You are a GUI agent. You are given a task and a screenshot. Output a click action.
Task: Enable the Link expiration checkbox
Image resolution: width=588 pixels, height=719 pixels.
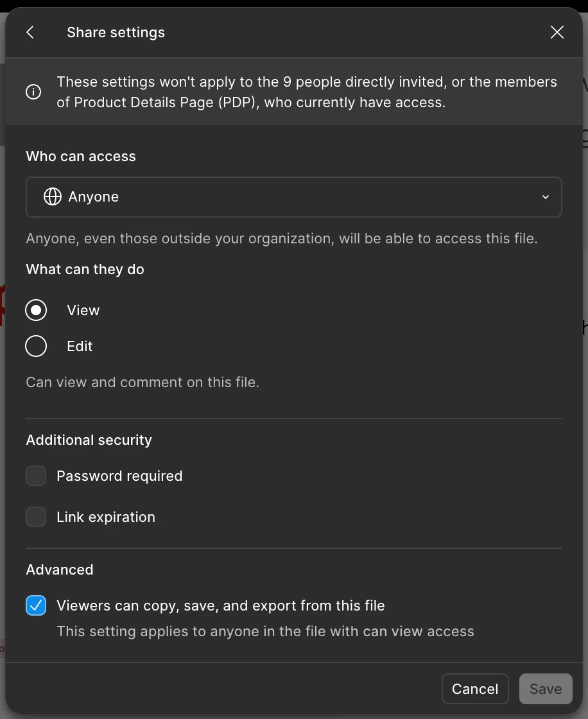point(36,517)
